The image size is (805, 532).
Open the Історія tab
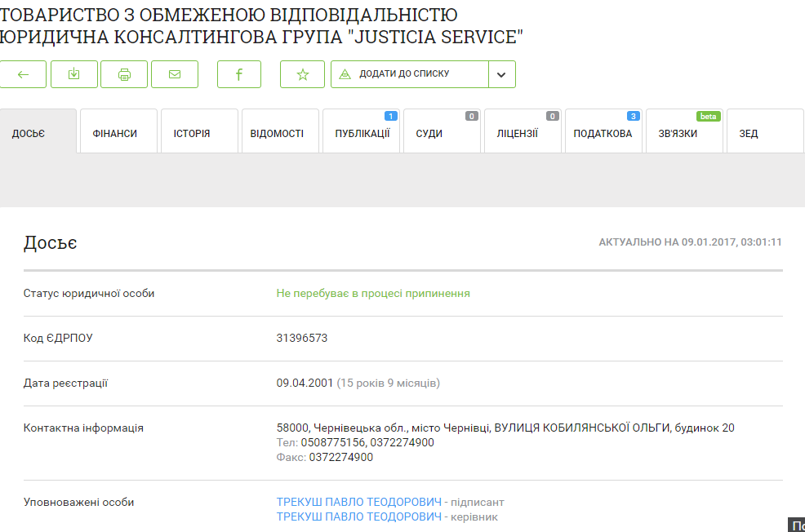pos(192,133)
